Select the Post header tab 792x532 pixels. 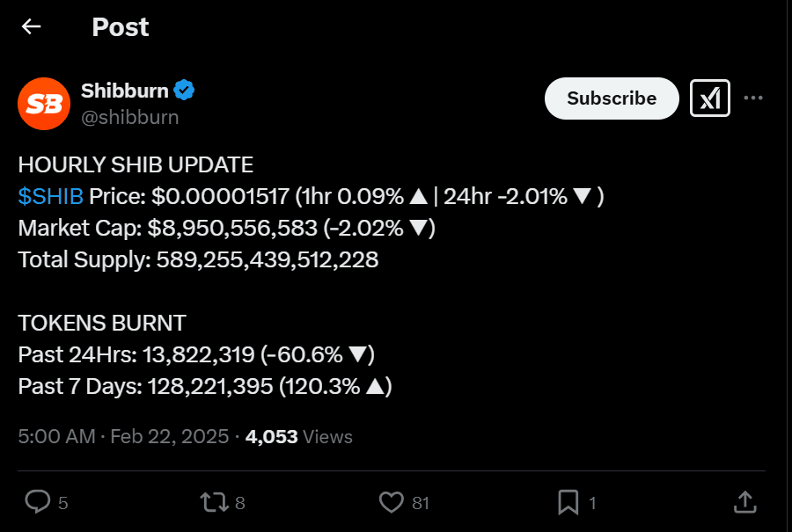click(x=121, y=27)
